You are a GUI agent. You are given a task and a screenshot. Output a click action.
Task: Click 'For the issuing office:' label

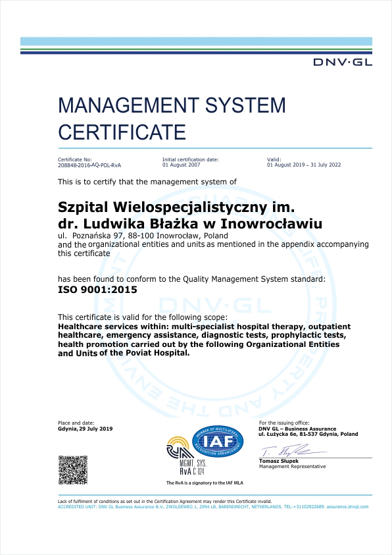284,423
